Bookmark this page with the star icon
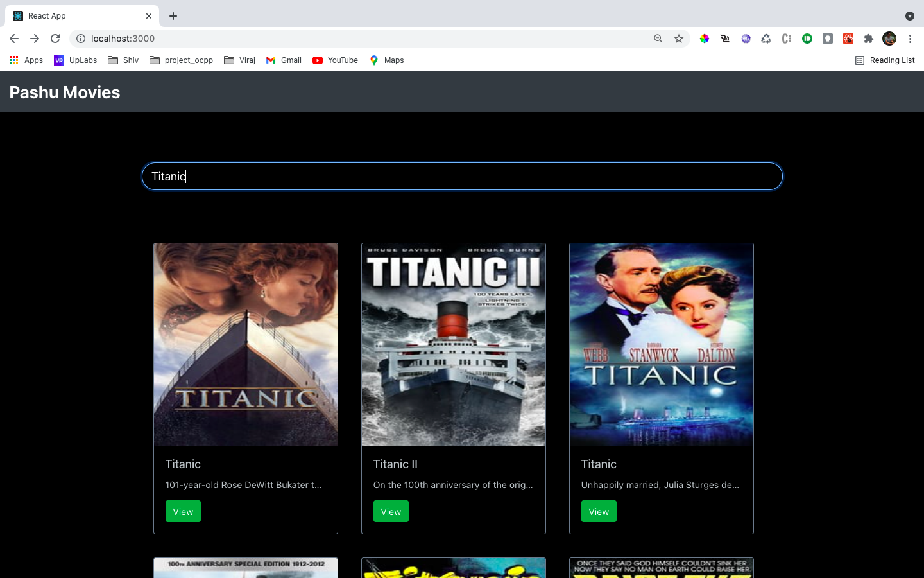 click(679, 39)
